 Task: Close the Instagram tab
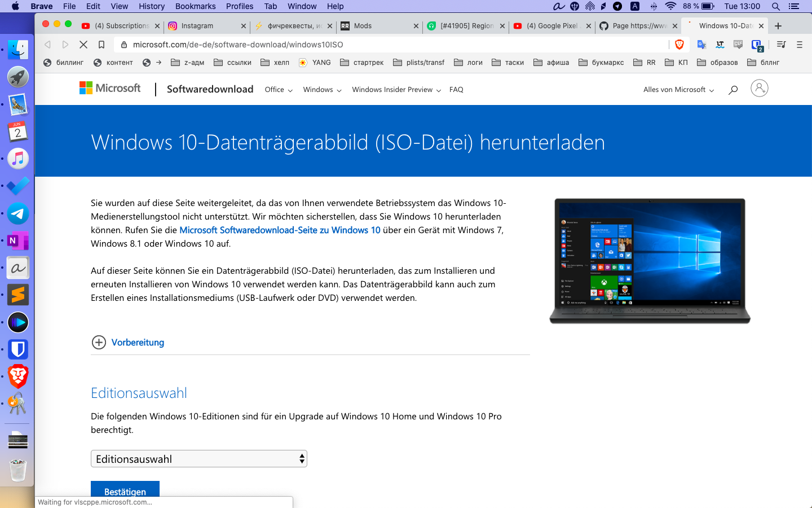(244, 26)
